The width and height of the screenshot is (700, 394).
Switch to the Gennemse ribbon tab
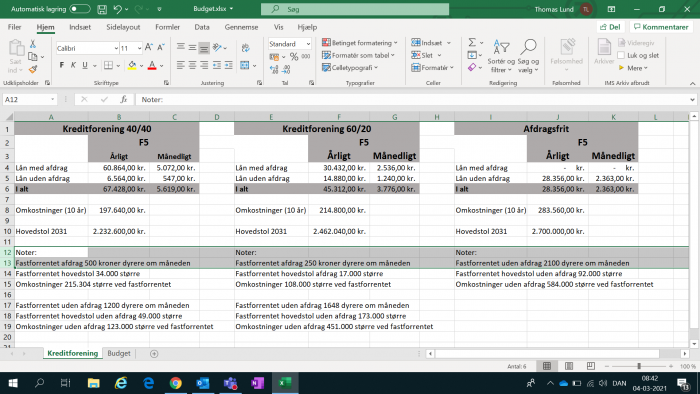(242, 27)
